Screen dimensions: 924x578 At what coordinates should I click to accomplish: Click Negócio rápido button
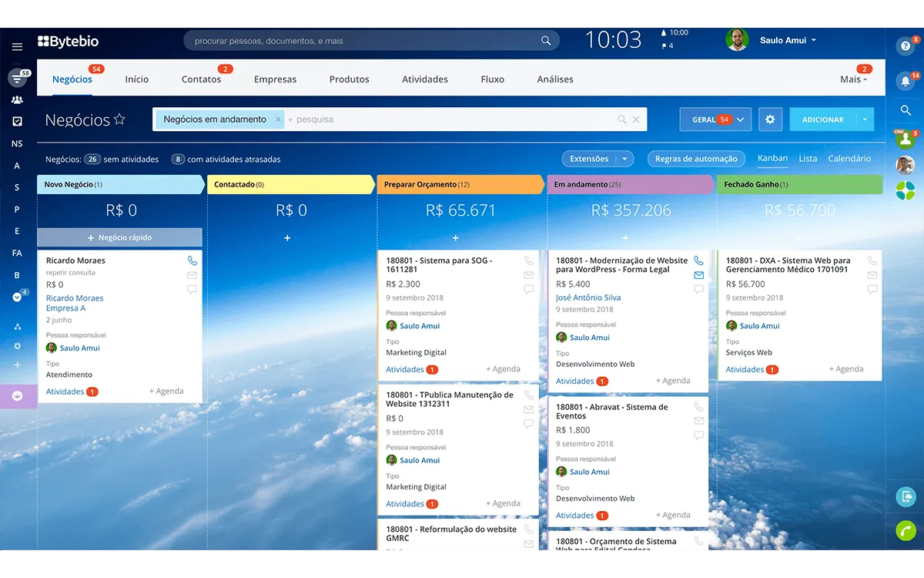[x=119, y=237]
